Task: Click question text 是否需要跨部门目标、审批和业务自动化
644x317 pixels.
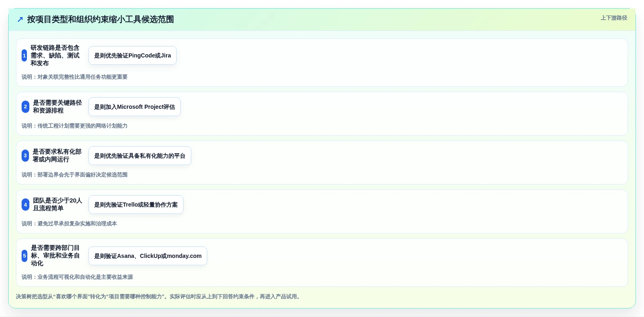Action: point(55,256)
